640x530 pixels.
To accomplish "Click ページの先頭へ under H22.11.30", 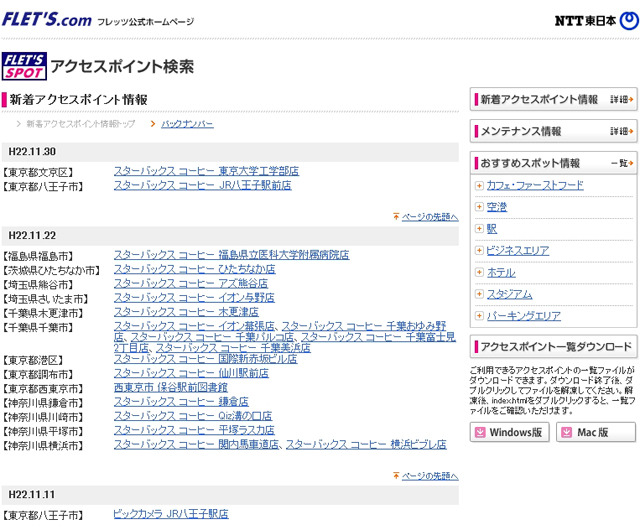I will point(430,217).
